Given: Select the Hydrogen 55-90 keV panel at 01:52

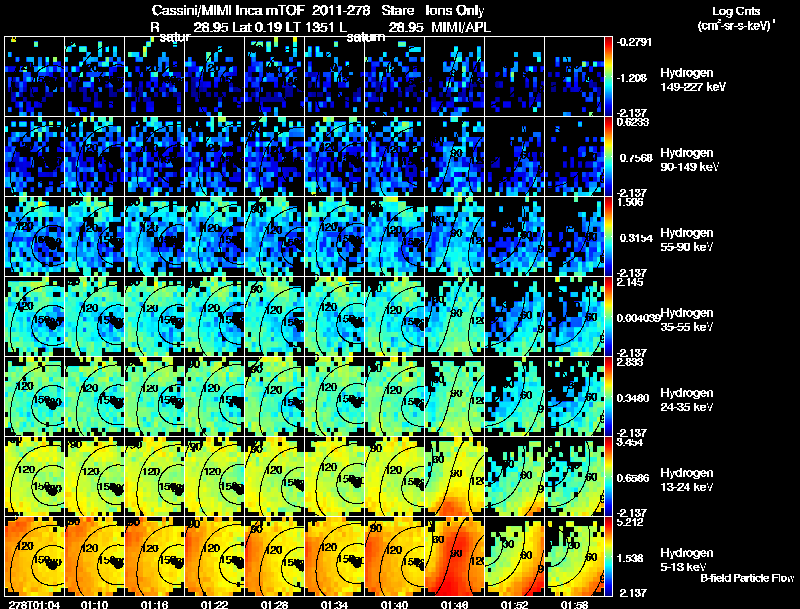Looking at the screenshot, I should (515, 237).
